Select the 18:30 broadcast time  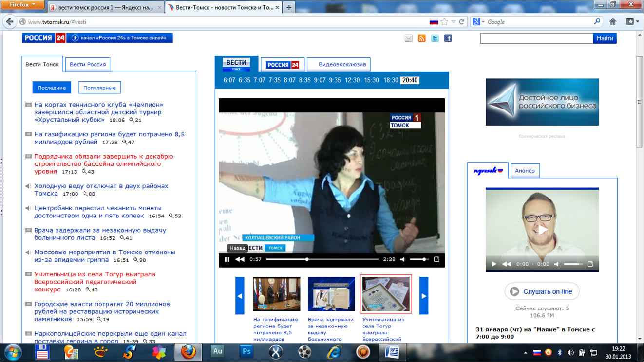coord(391,80)
